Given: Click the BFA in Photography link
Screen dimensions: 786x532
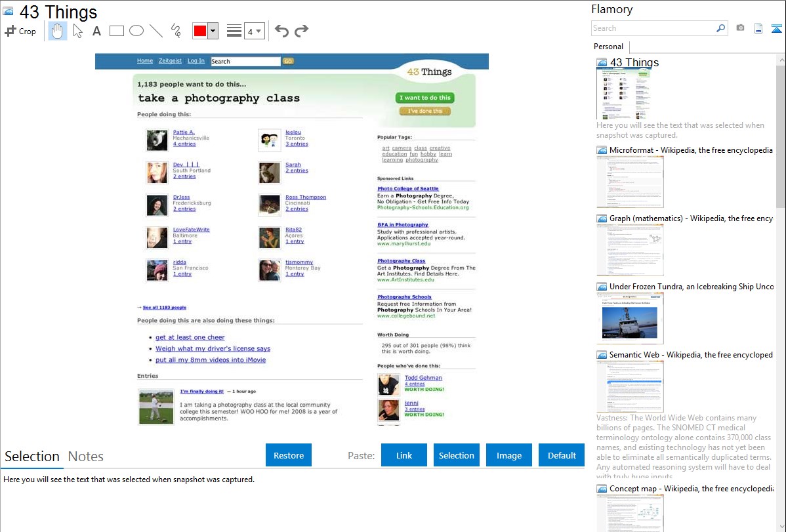Looking at the screenshot, I should (x=403, y=225).
